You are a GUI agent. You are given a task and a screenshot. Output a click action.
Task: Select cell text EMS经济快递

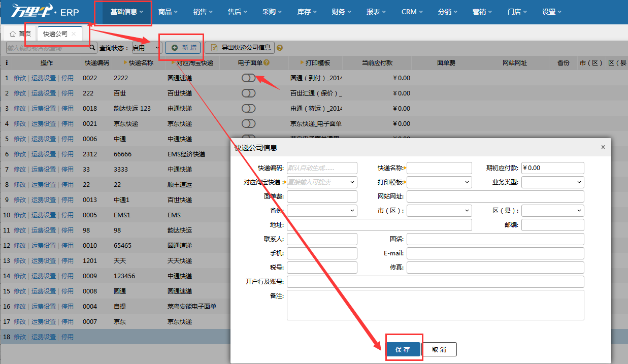tap(186, 154)
